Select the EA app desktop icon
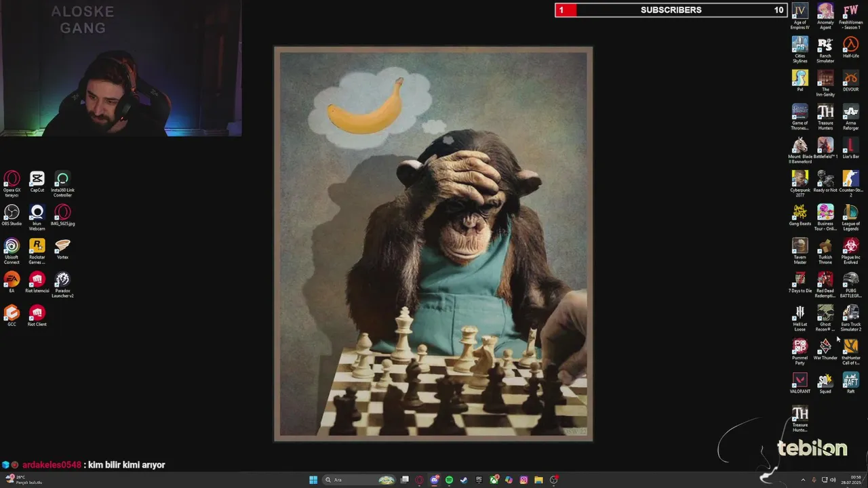 12,283
